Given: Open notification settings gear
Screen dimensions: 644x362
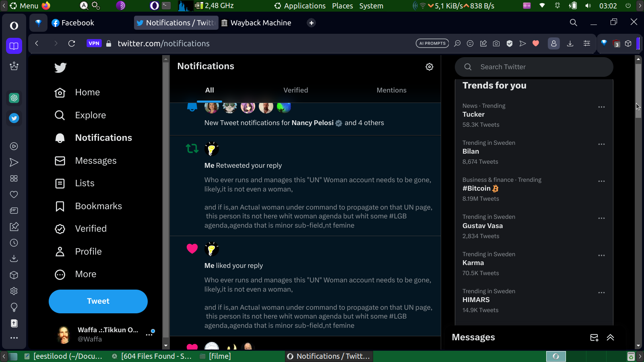Looking at the screenshot, I should pyautogui.click(x=429, y=67).
